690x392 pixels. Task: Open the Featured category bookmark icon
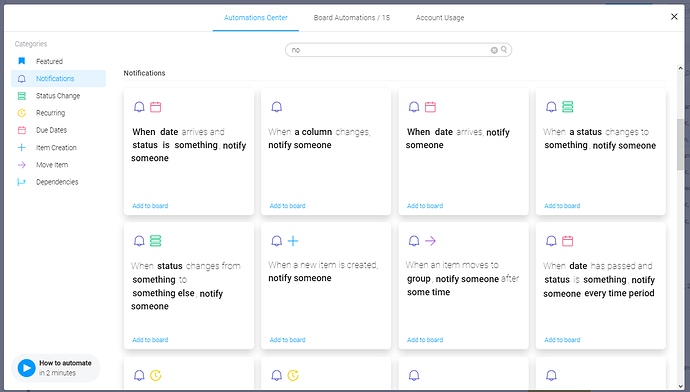pyautogui.click(x=22, y=61)
